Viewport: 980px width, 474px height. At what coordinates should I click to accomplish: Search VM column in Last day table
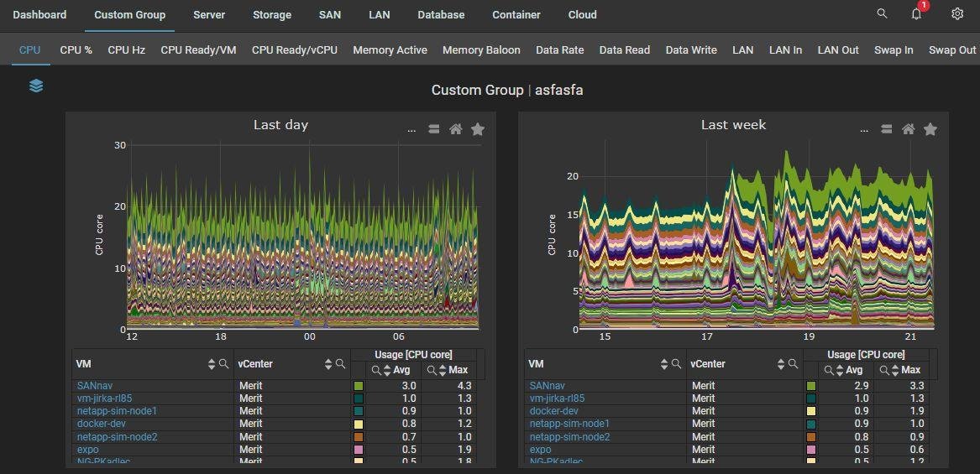224,364
